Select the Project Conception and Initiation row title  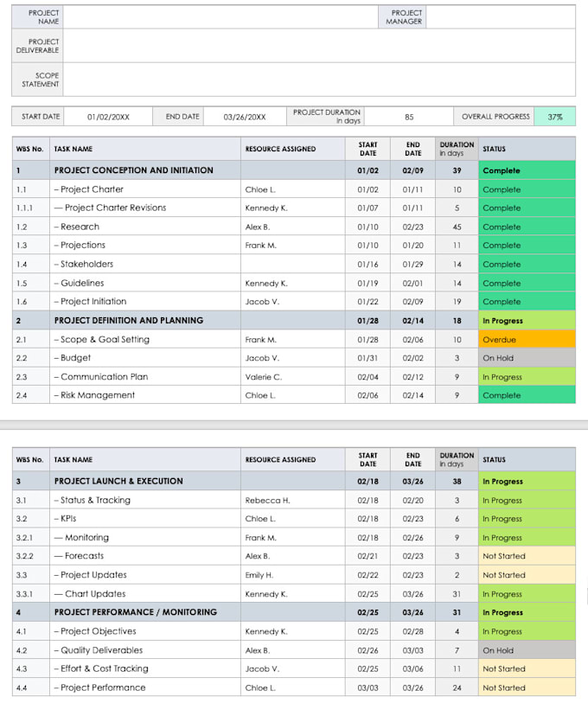click(x=134, y=170)
